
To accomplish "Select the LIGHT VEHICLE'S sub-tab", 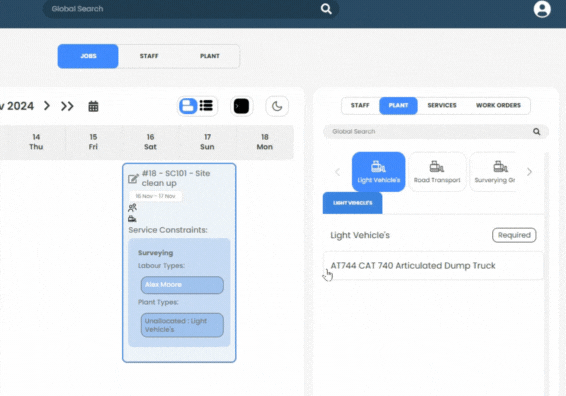I will tap(352, 203).
